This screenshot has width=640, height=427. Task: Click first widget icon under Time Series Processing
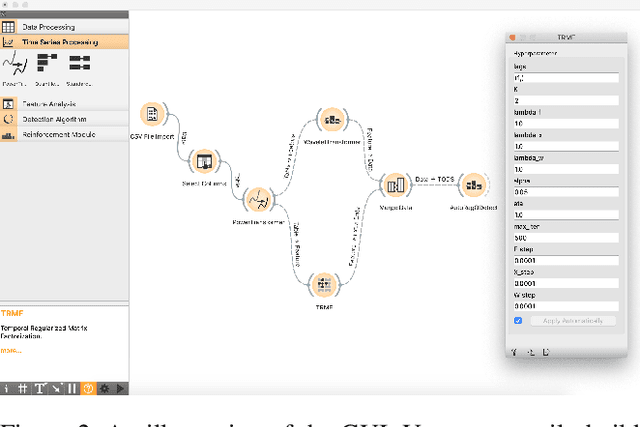pyautogui.click(x=15, y=66)
